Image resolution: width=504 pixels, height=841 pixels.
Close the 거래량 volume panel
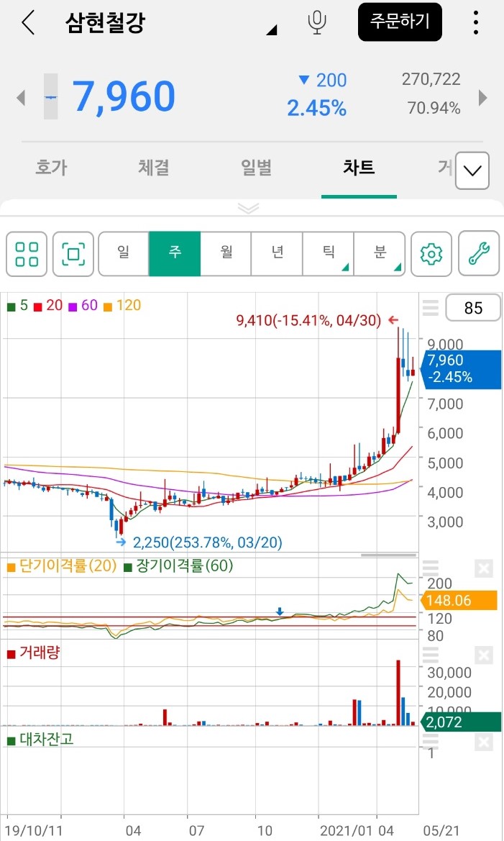tap(484, 655)
